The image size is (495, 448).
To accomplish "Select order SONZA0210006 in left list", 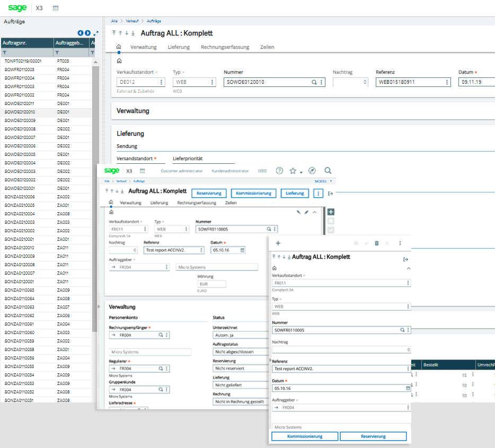I will click(47, 197).
